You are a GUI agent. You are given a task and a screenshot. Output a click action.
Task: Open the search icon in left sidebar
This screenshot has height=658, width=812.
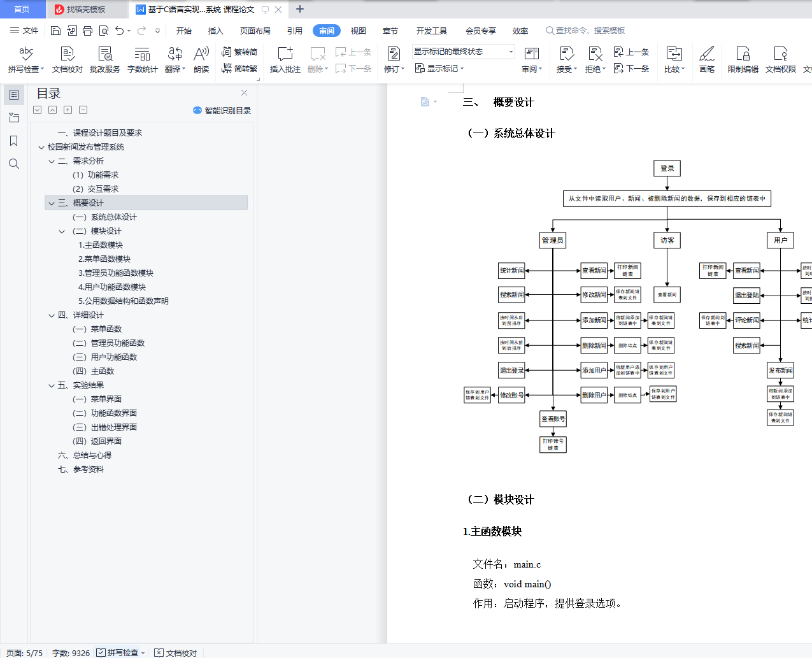tap(14, 164)
